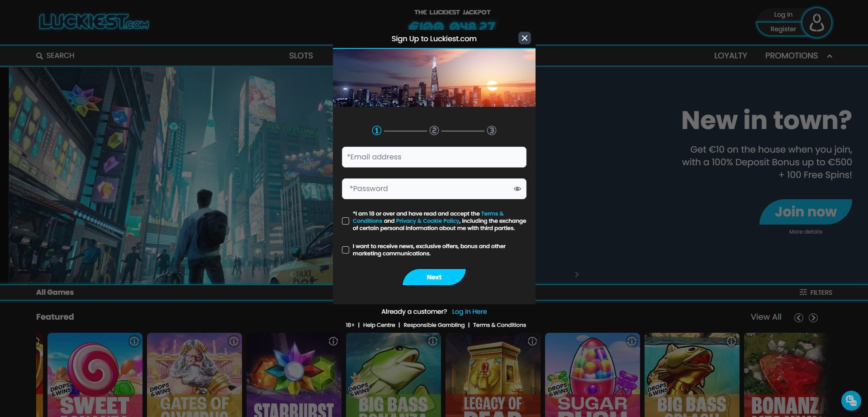The width and height of the screenshot is (868, 417).
Task: Open the LOYALTY menu item
Action: [730, 56]
